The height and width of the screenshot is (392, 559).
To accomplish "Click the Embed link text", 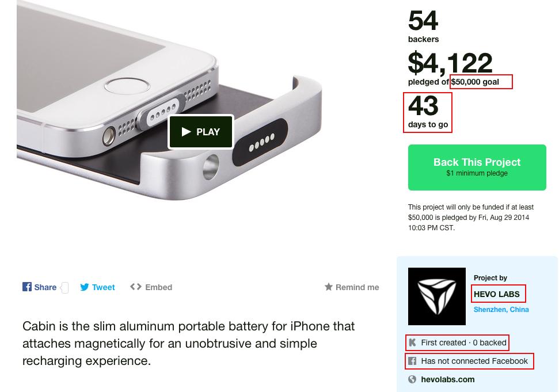I will tap(158, 287).
